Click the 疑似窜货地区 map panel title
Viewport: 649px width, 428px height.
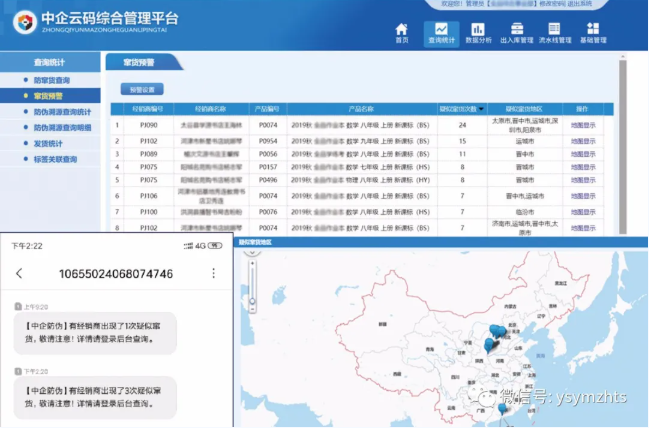coord(255,242)
